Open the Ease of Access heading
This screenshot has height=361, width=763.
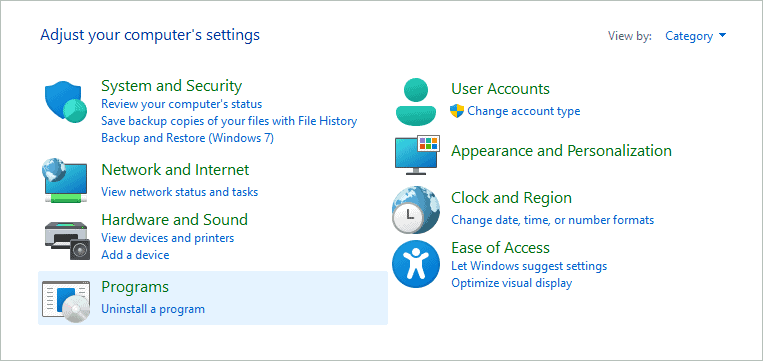500,248
